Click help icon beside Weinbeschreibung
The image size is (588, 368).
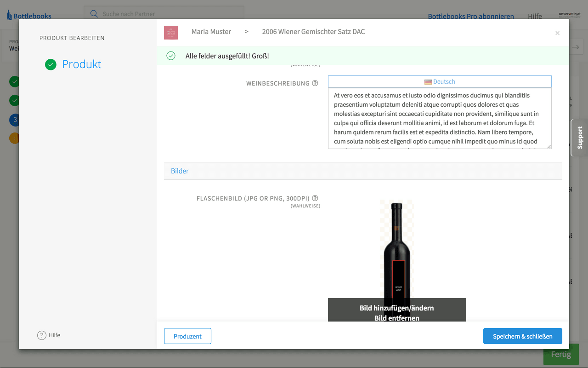315,83
